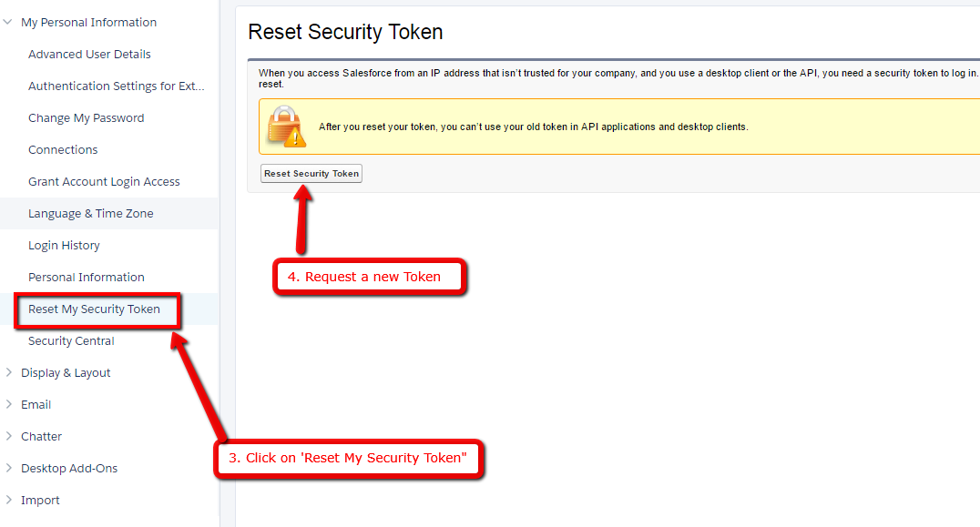Expand the Display & Layout section
Screen dimensions: 980x527
8,372
